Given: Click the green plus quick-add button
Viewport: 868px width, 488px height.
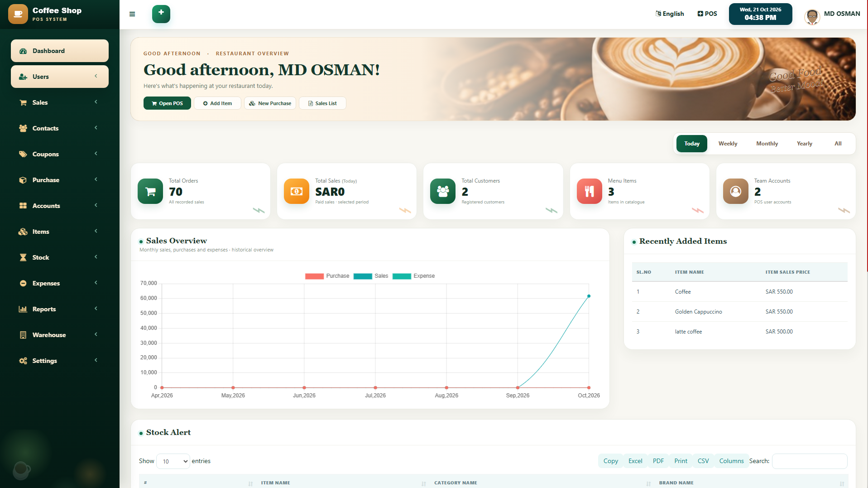Looking at the screenshot, I should point(161,14).
